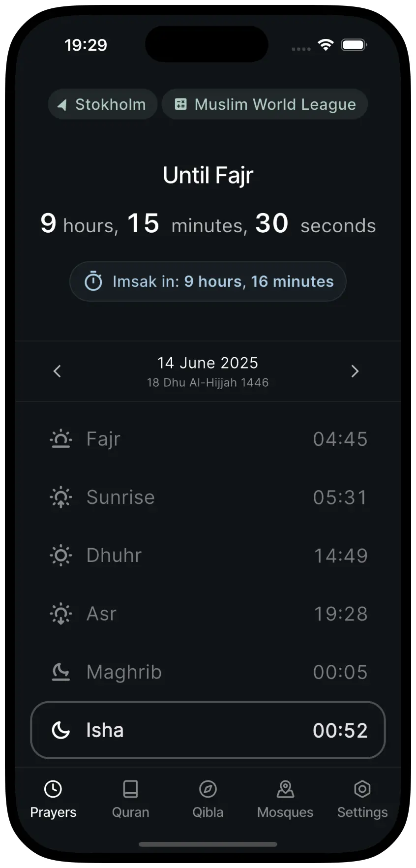Viewport: 416px width, 868px height.
Task: Go to the previous day
Action: tap(57, 371)
